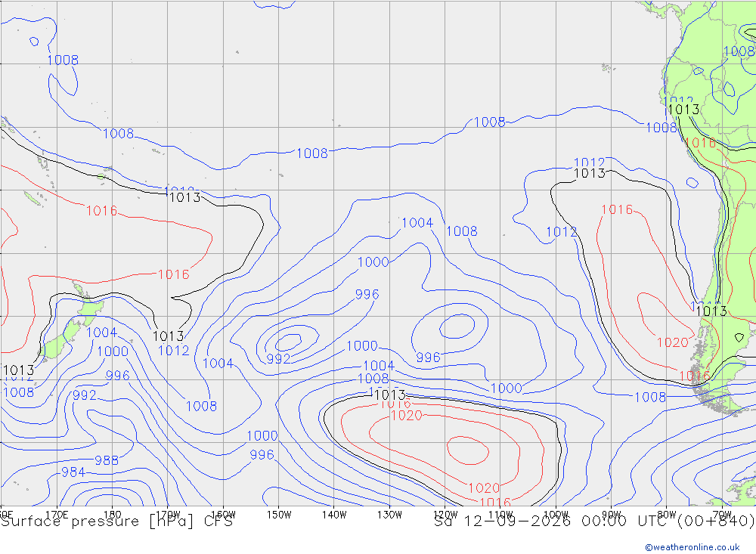Click the 180 longitude label

point(113,515)
